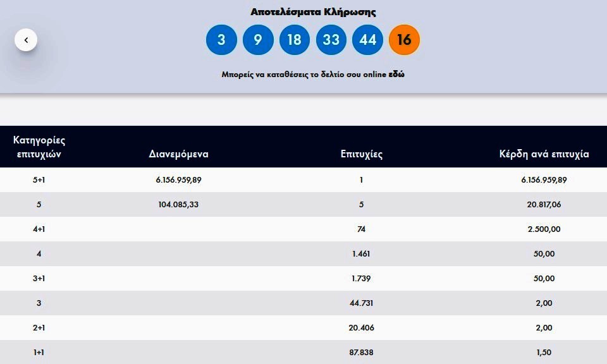Click the 104.085,33 distributed amount

(x=178, y=205)
